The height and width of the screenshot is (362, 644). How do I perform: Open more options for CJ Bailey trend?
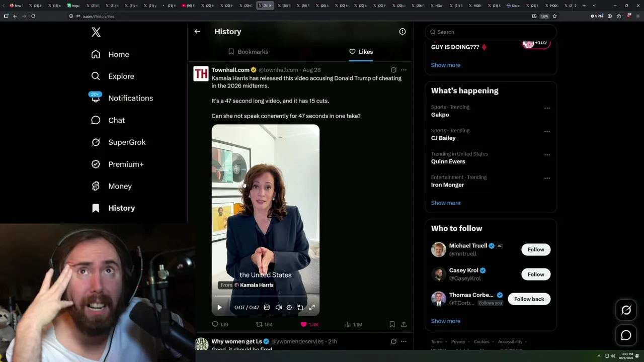[547, 132]
